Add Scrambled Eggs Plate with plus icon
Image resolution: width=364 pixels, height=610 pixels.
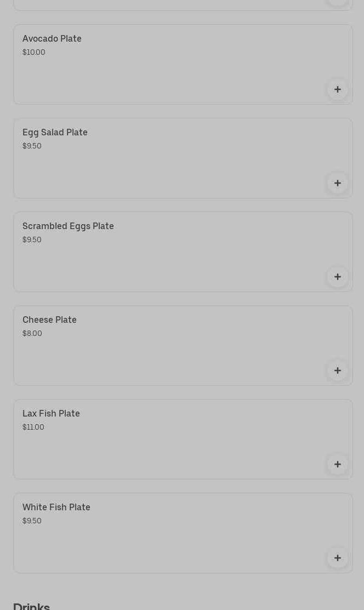338,277
